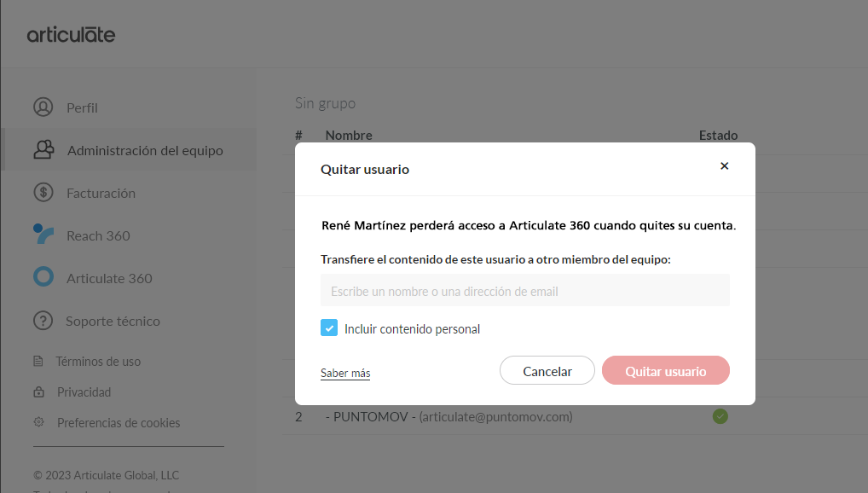The height and width of the screenshot is (493, 868).
Task: Click the Cancelar button
Action: [547, 370]
